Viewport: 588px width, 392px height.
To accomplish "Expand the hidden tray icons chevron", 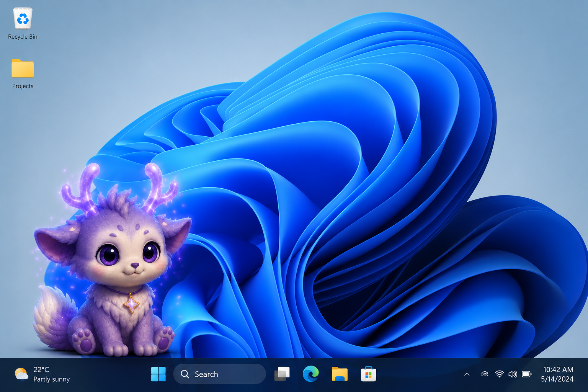I will click(x=467, y=374).
